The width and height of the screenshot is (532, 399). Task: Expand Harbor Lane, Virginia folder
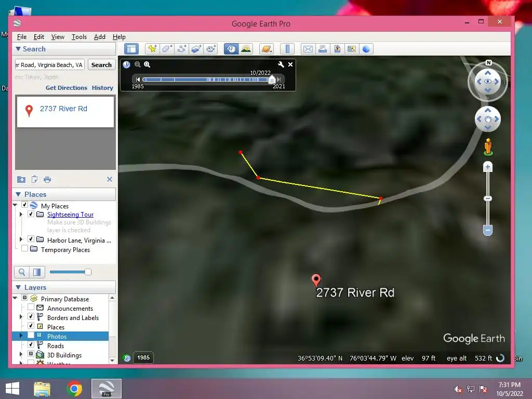pyautogui.click(x=21, y=240)
